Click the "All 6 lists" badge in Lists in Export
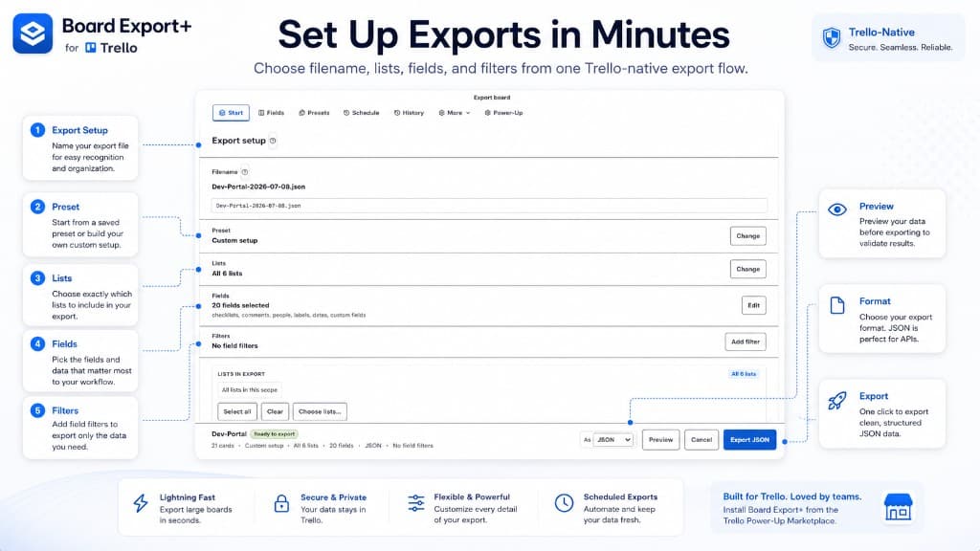 pos(744,374)
